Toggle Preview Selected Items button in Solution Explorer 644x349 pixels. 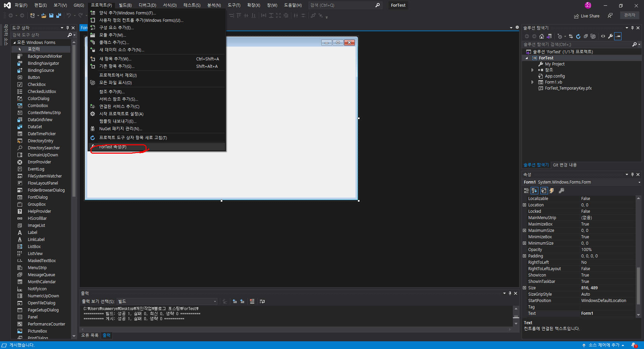[618, 36]
